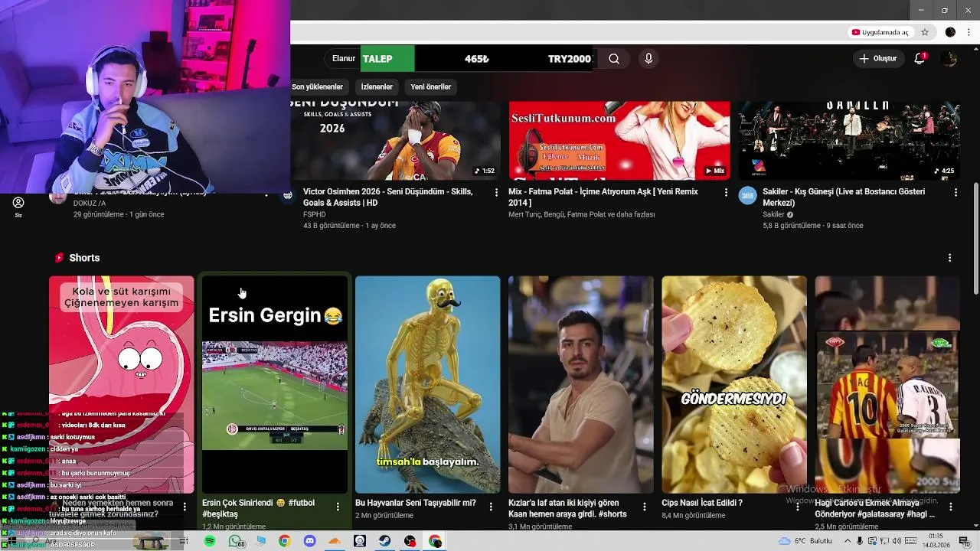Play the golden skeleton crocodile short

(428, 384)
